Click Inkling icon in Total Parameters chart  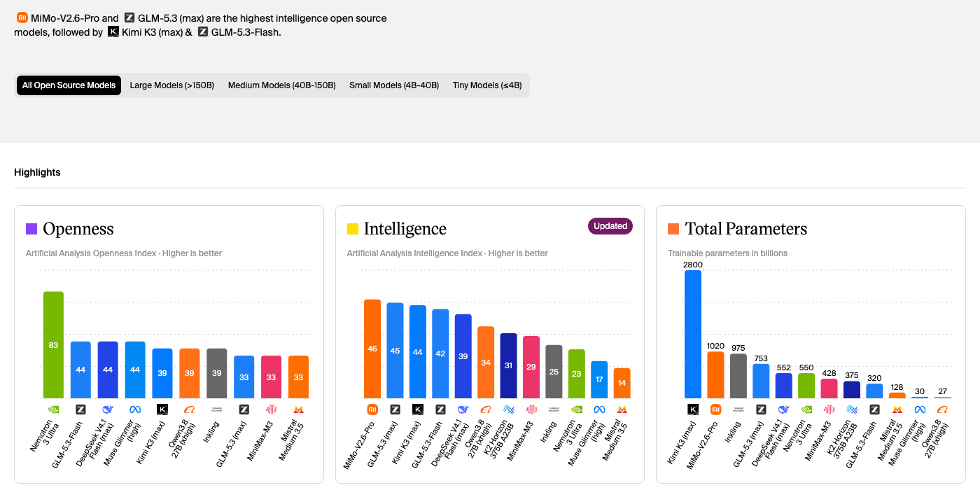(738, 409)
